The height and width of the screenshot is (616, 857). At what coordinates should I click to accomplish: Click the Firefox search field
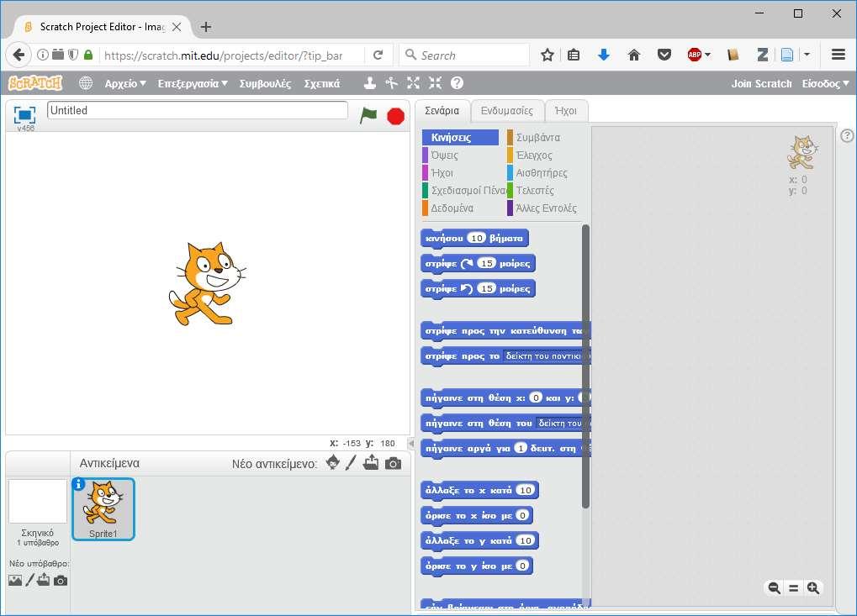click(464, 55)
